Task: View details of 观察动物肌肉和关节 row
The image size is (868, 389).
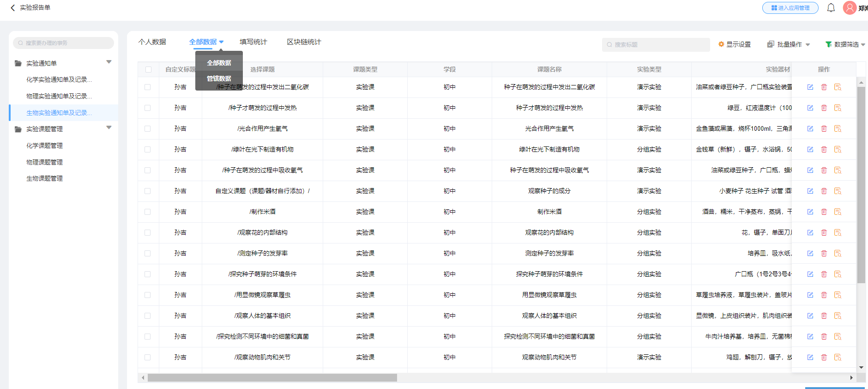Action: pos(838,357)
